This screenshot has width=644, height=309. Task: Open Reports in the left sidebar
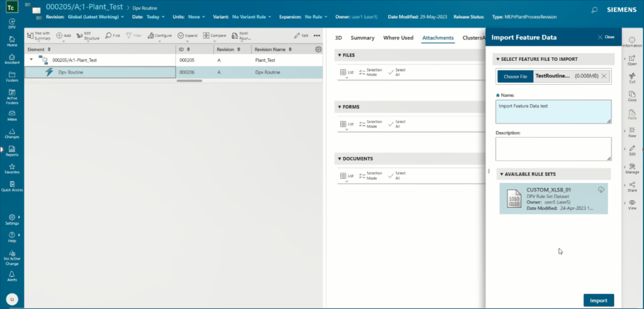coord(12,151)
